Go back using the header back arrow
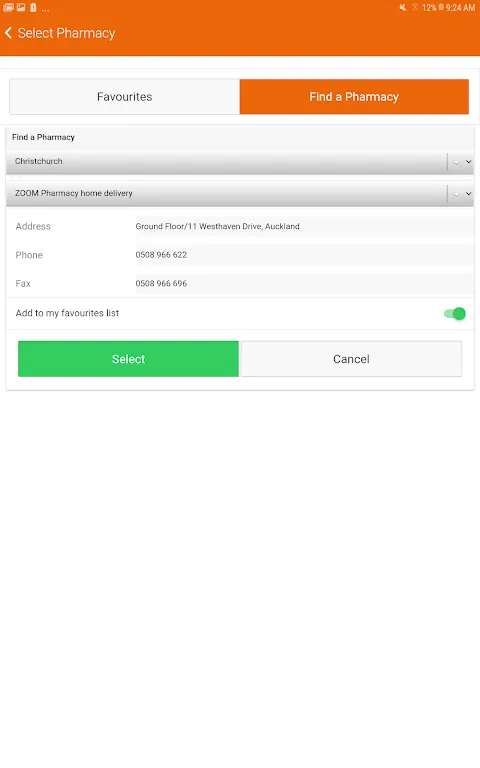 pos(8,33)
